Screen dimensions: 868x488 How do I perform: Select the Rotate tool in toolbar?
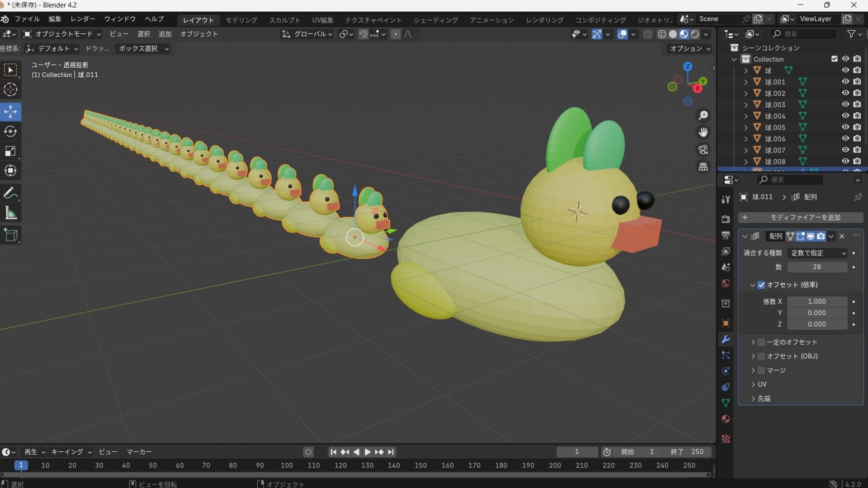coord(10,131)
